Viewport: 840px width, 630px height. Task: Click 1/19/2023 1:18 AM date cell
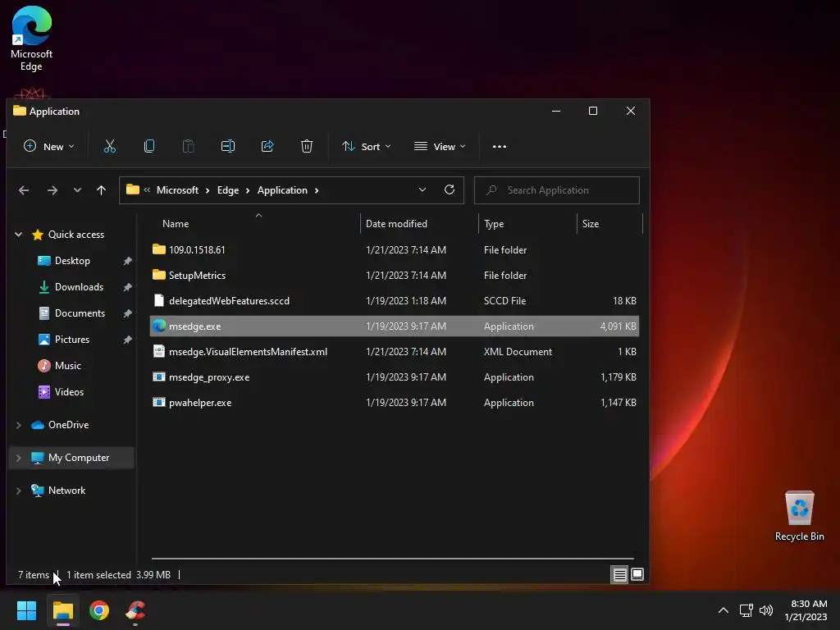click(x=406, y=301)
